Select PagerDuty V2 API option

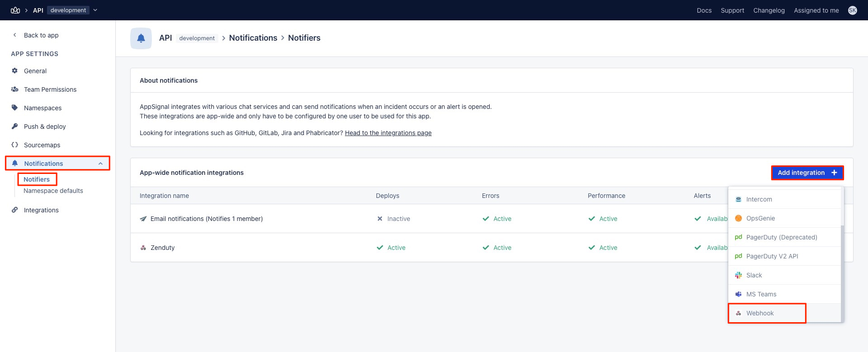pos(784,256)
